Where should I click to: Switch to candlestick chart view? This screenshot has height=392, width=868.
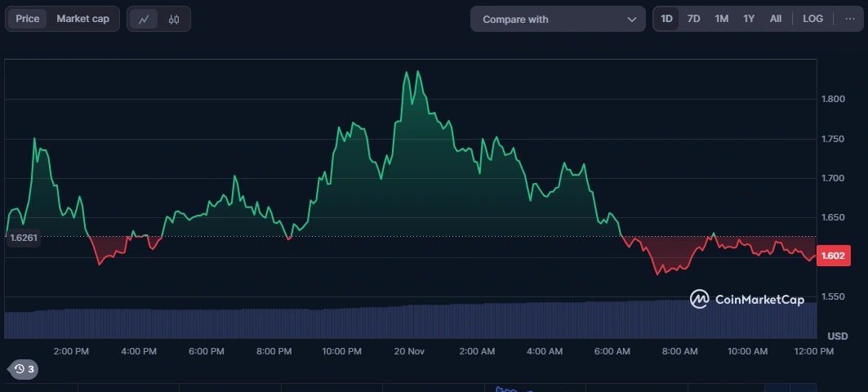point(174,19)
